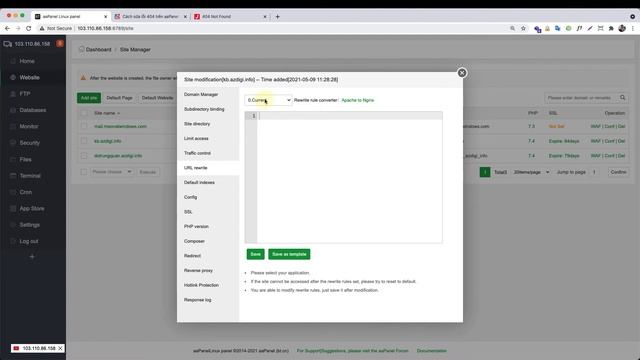Viewport: 640px width, 360px height.
Task: Click the address bar URL
Action: click(x=105, y=28)
